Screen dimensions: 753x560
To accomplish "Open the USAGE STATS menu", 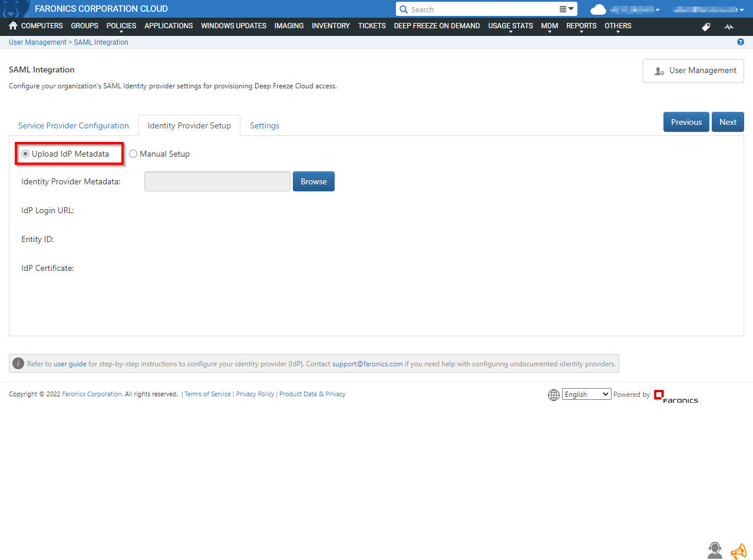I will pyautogui.click(x=510, y=26).
